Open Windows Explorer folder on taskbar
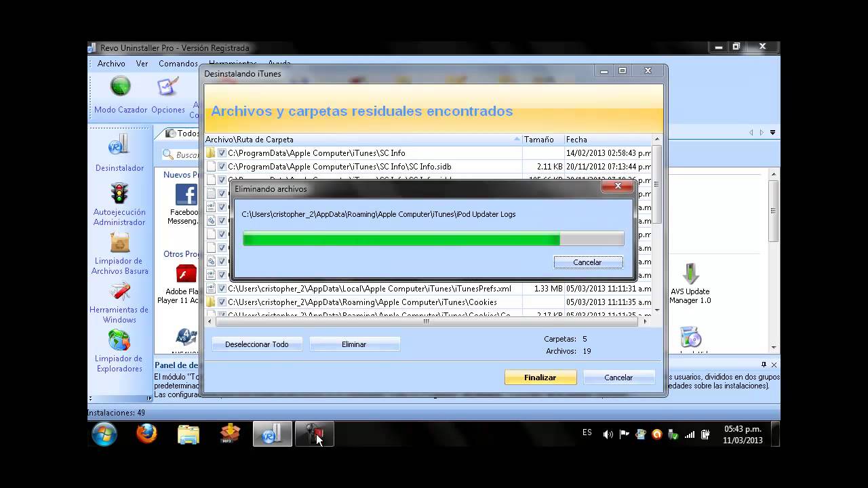Viewport: 868px width, 488px height. pos(189,434)
